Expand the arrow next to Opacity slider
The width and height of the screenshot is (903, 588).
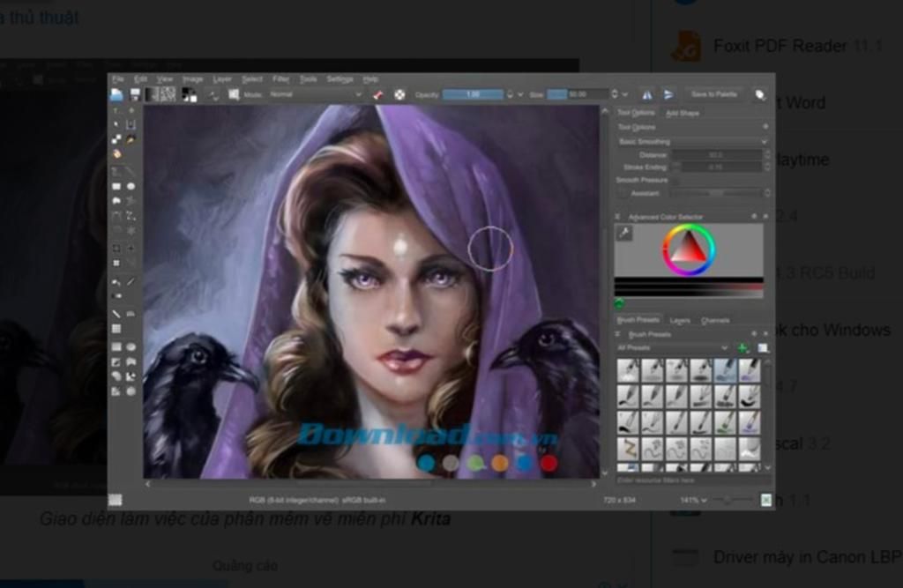click(520, 94)
